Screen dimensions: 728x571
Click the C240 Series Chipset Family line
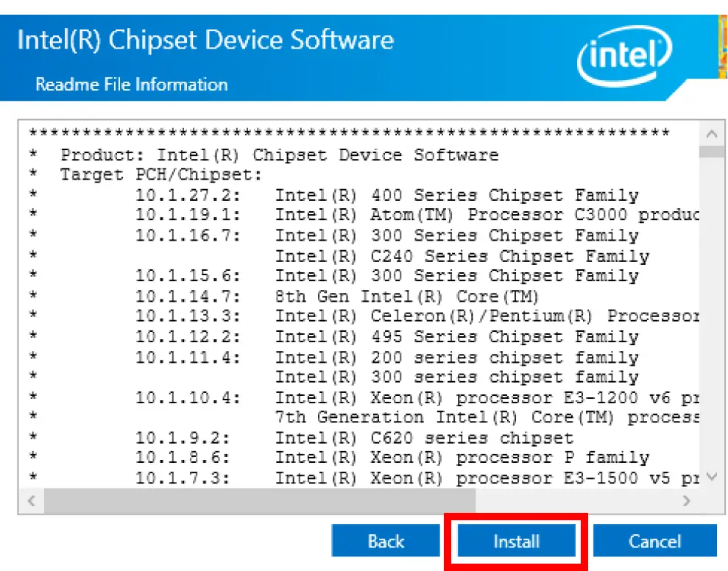[462, 256]
